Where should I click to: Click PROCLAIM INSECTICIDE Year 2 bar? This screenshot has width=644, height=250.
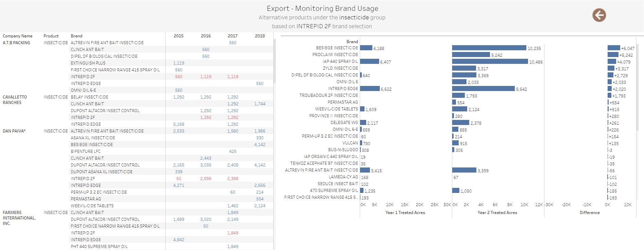[x=471, y=55]
